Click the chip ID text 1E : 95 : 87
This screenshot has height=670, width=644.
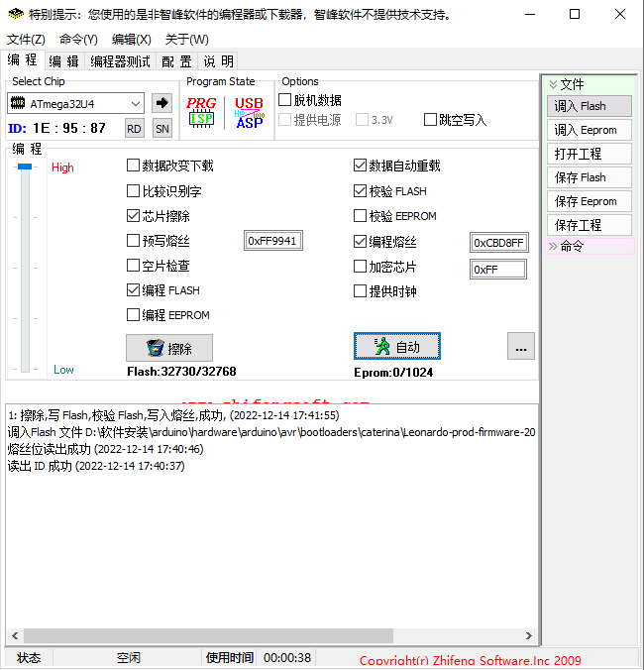pos(69,128)
